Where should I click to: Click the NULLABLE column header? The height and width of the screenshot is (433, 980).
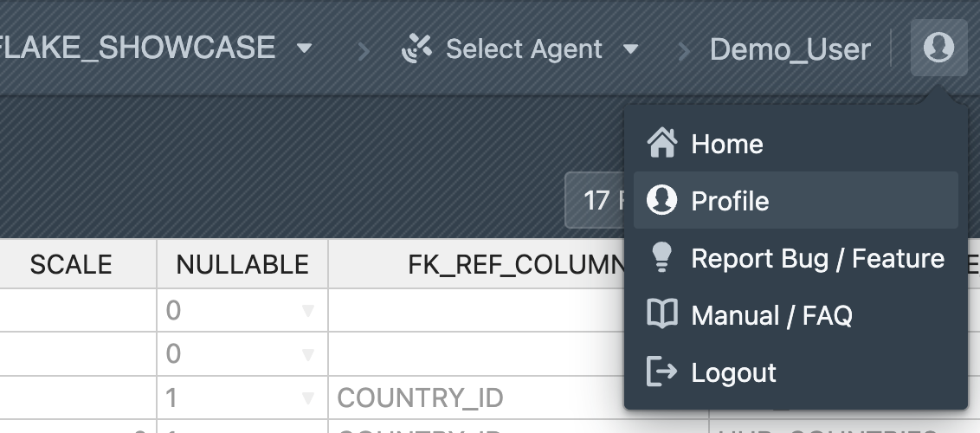[242, 264]
